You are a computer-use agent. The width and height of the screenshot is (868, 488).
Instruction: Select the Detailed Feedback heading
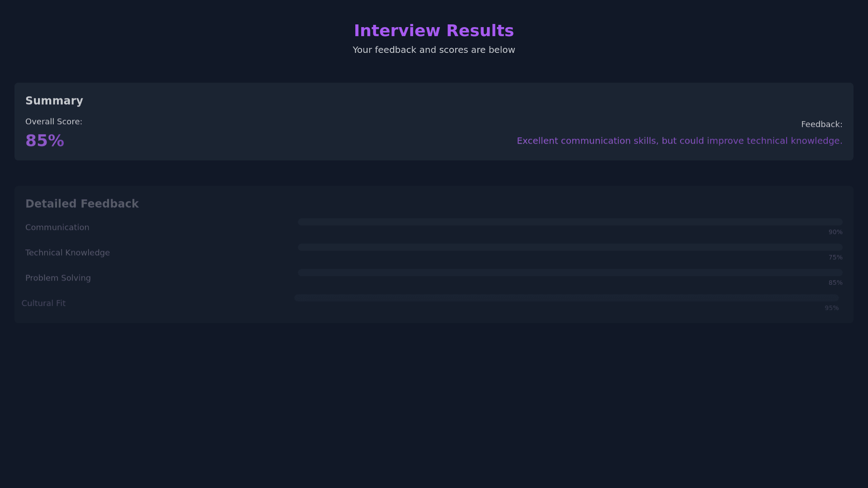pos(82,204)
